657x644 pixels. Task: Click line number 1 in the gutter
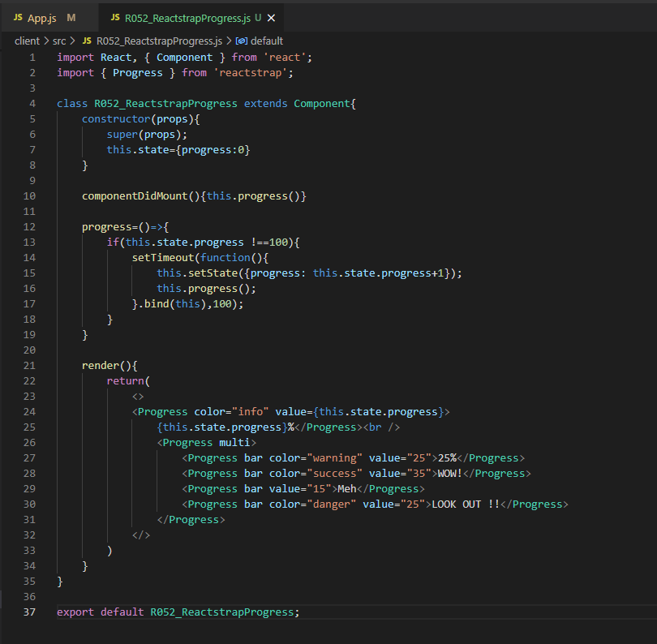tap(32, 58)
